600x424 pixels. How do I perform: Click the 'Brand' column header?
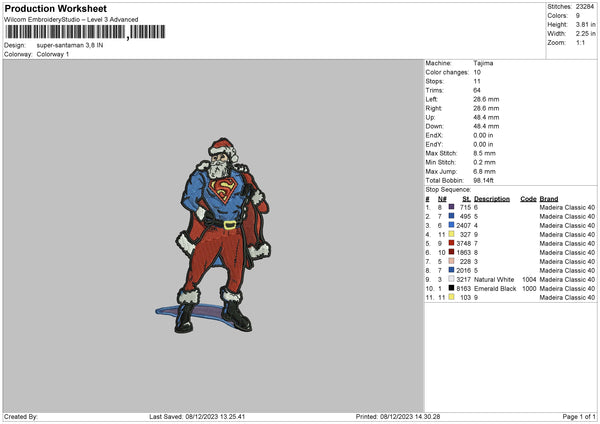[x=549, y=199]
